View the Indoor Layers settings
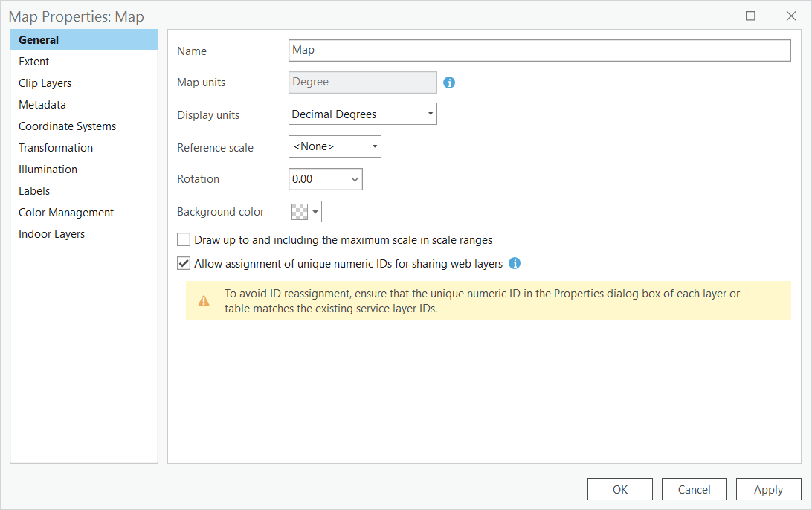The image size is (812, 510). (52, 233)
